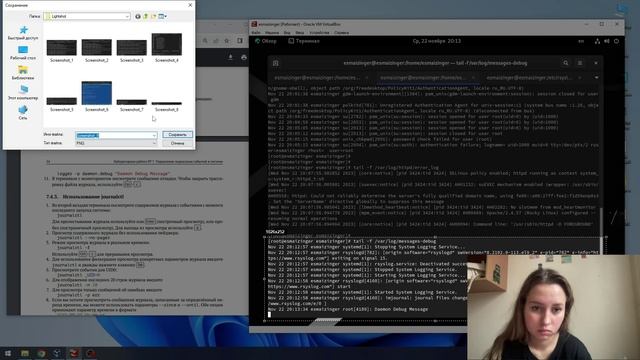Select Desktop location in save dialog sidebar

tap(23, 53)
